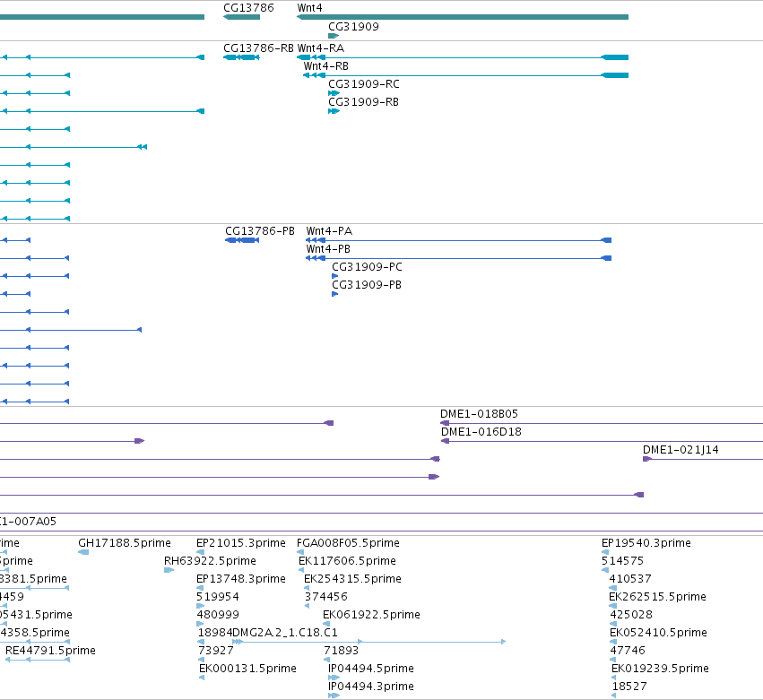Click the DME1-018B05 clone label
763x700 pixels.
pyautogui.click(x=480, y=414)
